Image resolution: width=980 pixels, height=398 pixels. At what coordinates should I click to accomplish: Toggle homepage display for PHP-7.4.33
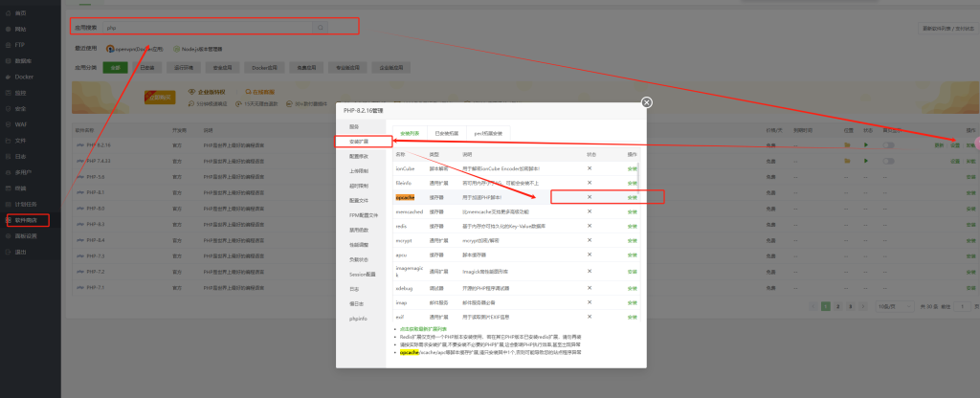point(889,161)
